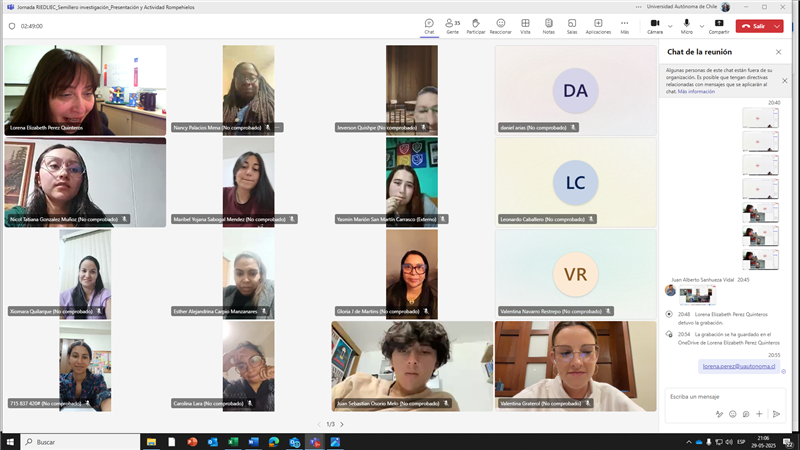Open Aplicaciones in the meeting toolbar
Viewport: 800px width, 450px height.
coord(598,26)
